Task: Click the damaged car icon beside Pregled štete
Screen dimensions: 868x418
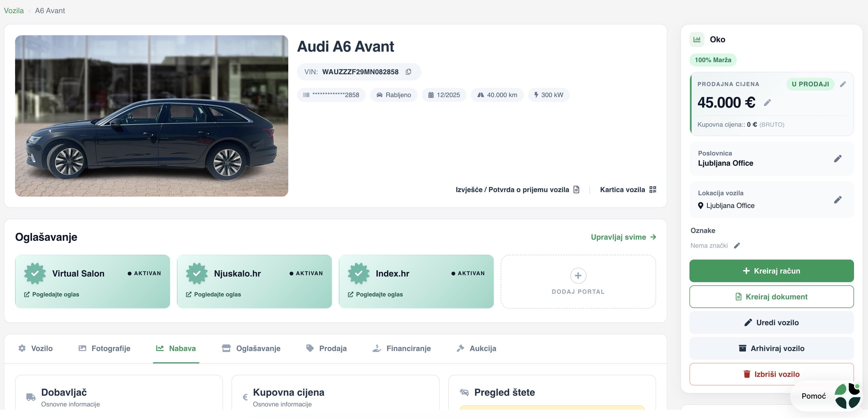Action: coord(464,392)
